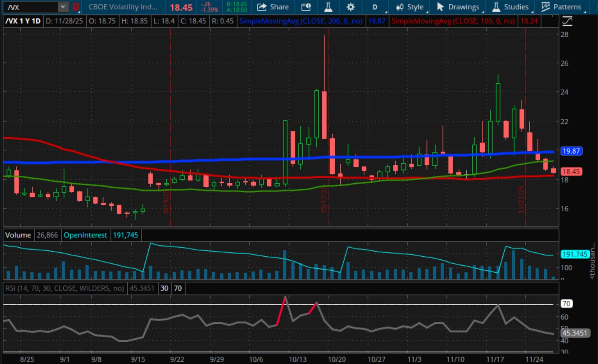Open the Patterns tool icon
Image resolution: width=598 pixels, height=364 pixels.
[546, 7]
